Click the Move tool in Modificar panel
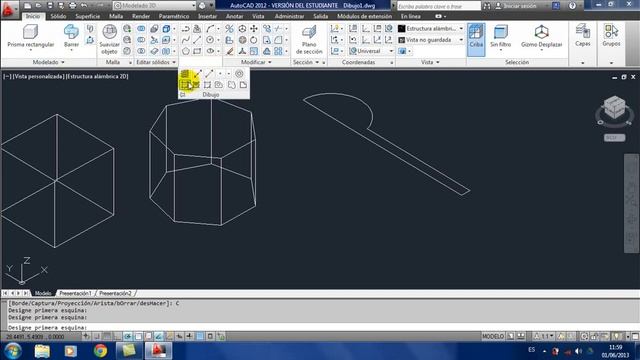Screen dimensions: 640x360 coord(254,29)
